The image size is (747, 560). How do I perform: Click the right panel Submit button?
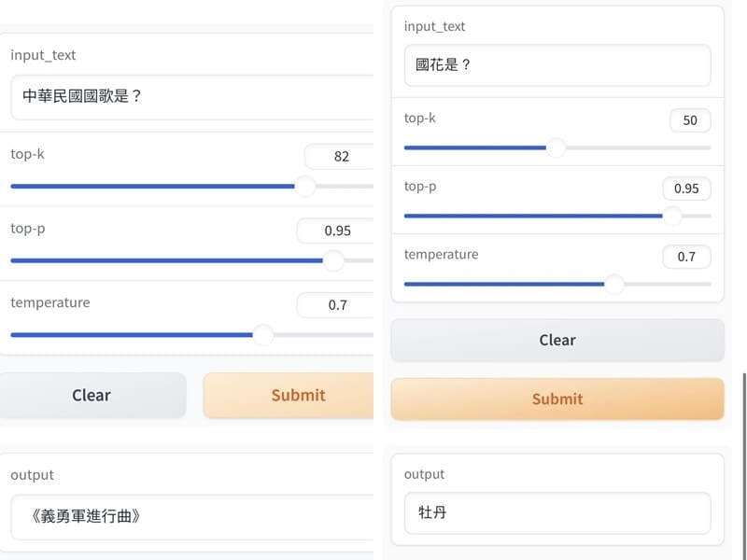pos(557,399)
